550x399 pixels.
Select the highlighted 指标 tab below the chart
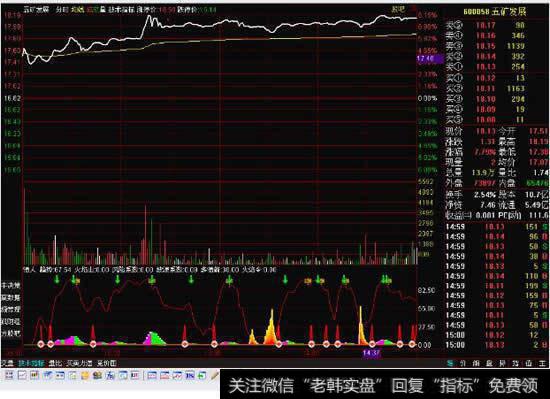(x=32, y=363)
